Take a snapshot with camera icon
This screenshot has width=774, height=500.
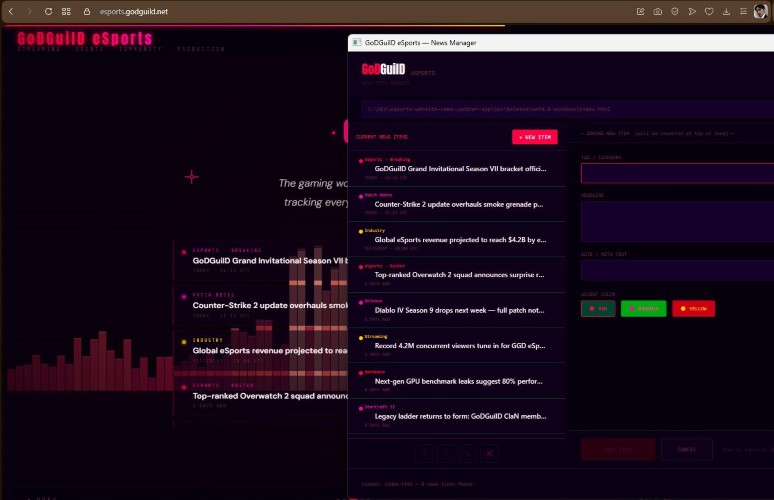(658, 11)
